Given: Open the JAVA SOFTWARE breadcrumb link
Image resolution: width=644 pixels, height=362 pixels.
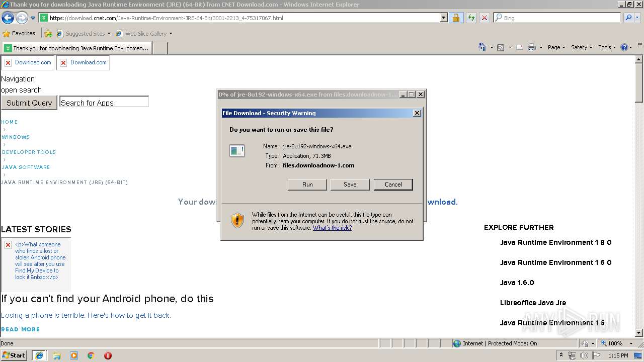Looking at the screenshot, I should (26, 167).
